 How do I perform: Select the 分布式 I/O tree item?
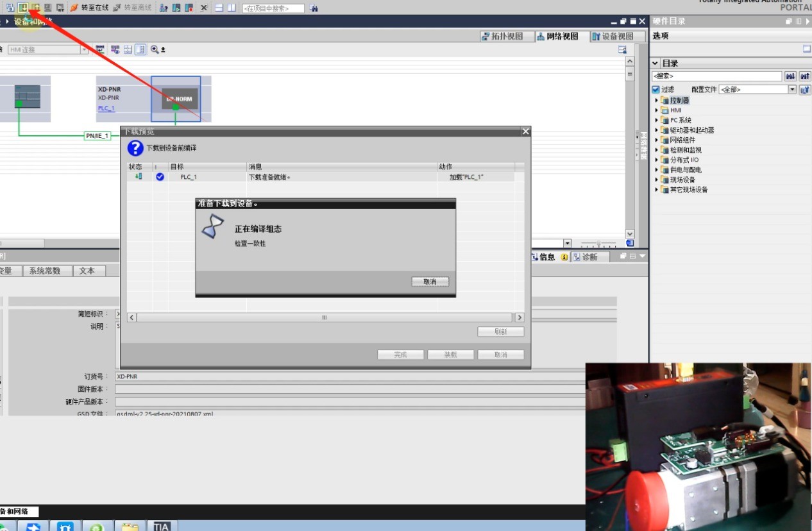[684, 160]
